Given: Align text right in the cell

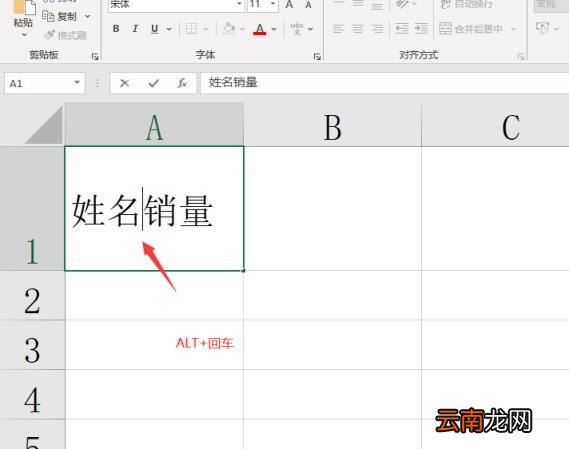Looking at the screenshot, I should [377, 29].
